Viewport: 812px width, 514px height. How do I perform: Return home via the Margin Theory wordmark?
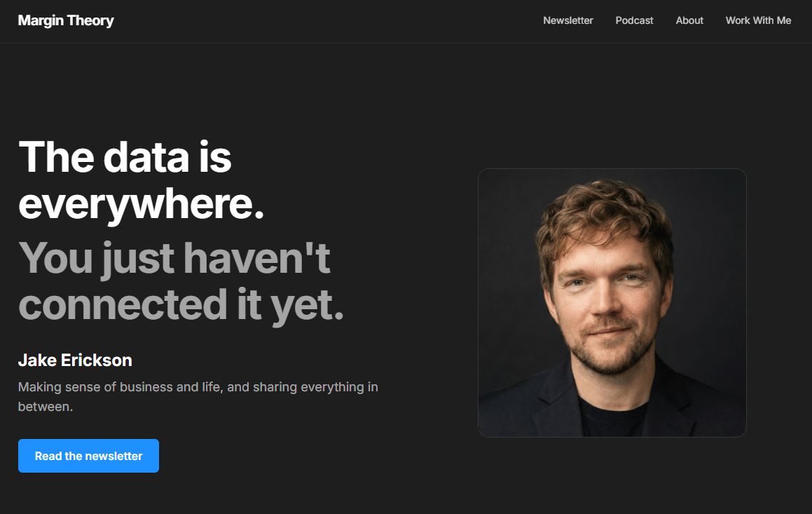tap(66, 21)
